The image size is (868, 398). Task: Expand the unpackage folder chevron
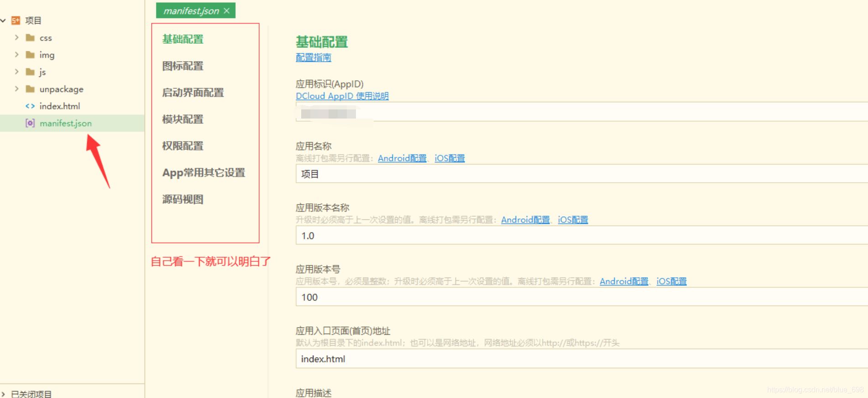click(x=16, y=89)
